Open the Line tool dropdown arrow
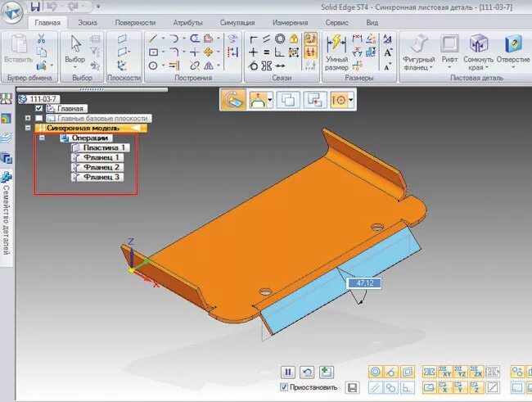Viewport: 532px width, 402px height. click(x=163, y=38)
